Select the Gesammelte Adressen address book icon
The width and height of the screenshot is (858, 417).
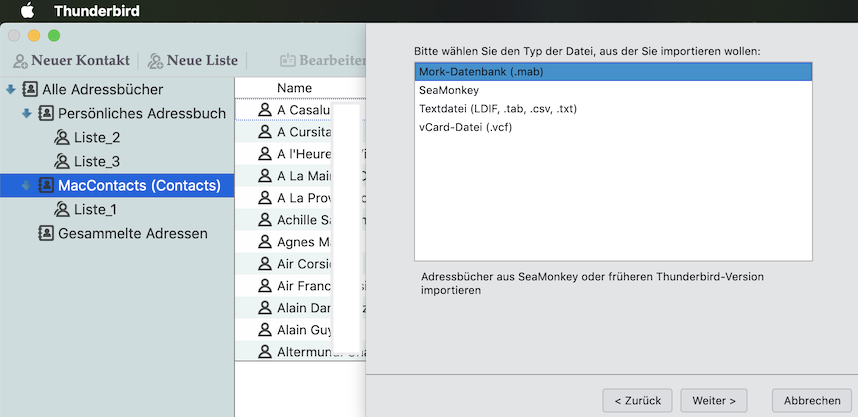[46, 233]
